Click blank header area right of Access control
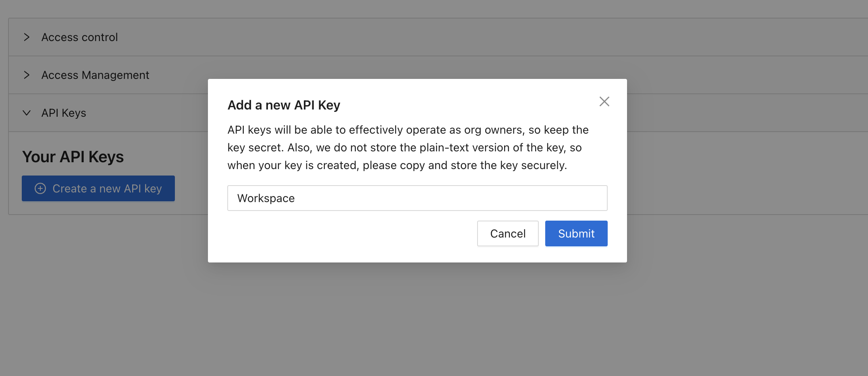Screen dimensions: 868x376 (x=484, y=37)
